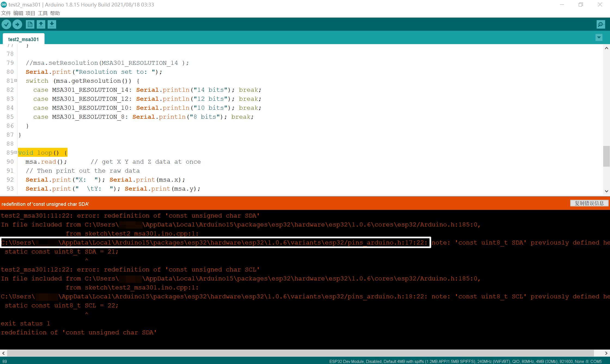This screenshot has height=364, width=610.
Task: Click line number 87 in gutter
Action: pyautogui.click(x=10, y=135)
